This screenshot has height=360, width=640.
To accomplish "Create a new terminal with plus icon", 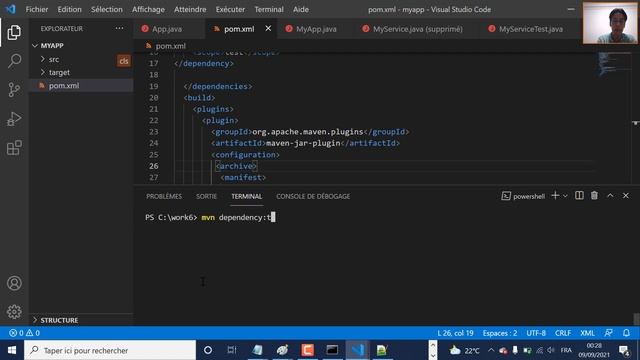I will 555,196.
